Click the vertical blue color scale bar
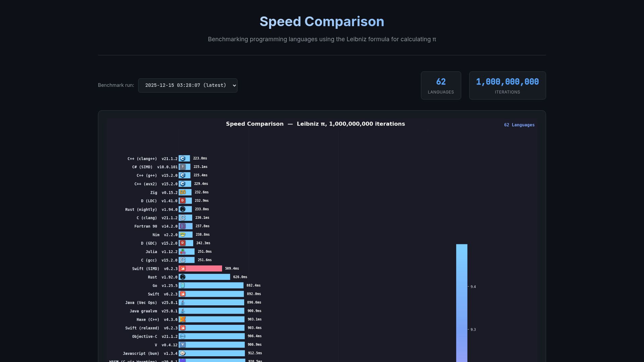The image size is (644, 362). click(462, 303)
